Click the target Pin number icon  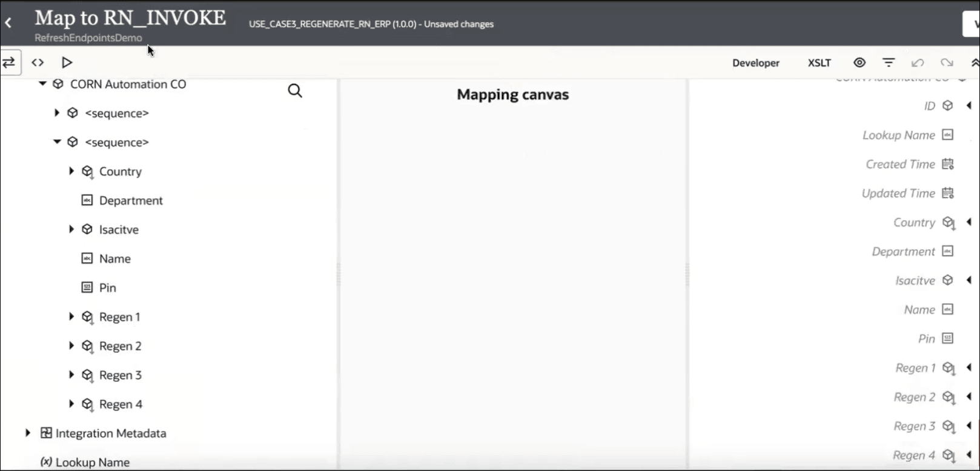point(948,338)
